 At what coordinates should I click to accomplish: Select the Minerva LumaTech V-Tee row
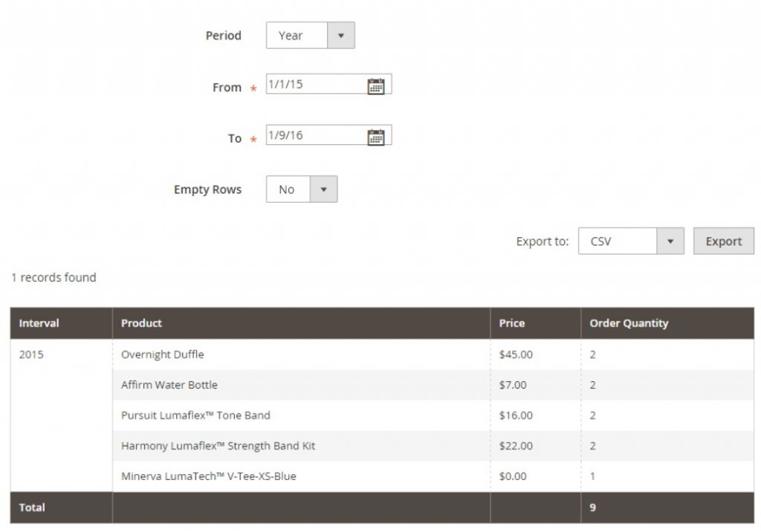click(208, 476)
